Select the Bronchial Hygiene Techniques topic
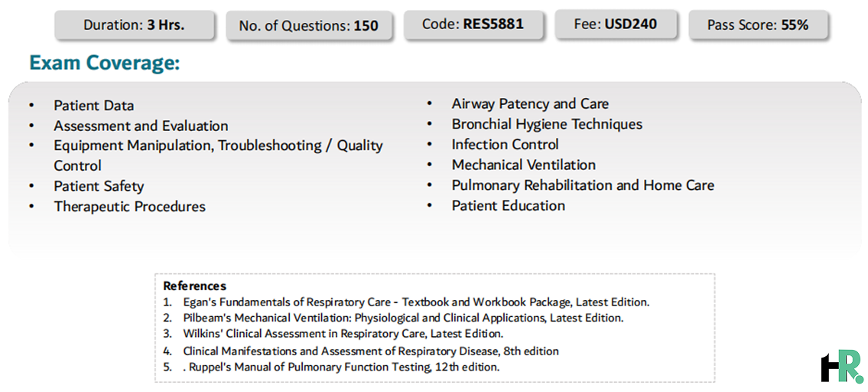Screen dimensions: 868x392 (547, 124)
